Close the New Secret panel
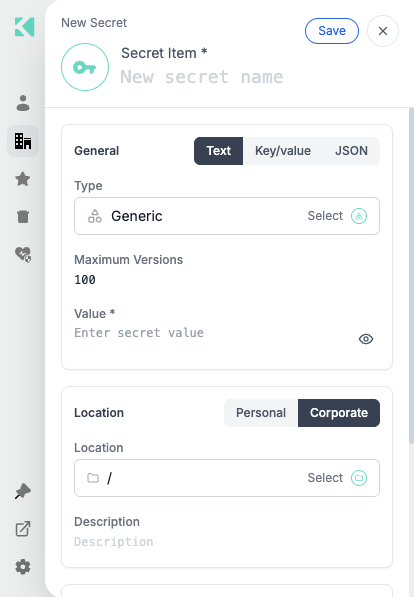The image size is (414, 597). pos(383,31)
